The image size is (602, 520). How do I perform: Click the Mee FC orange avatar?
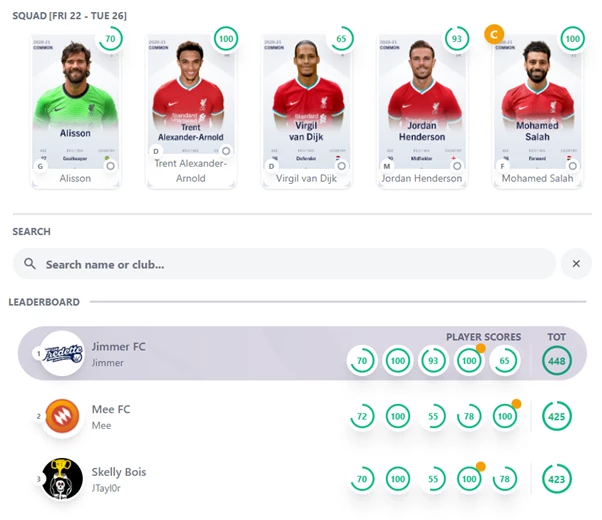point(63,416)
